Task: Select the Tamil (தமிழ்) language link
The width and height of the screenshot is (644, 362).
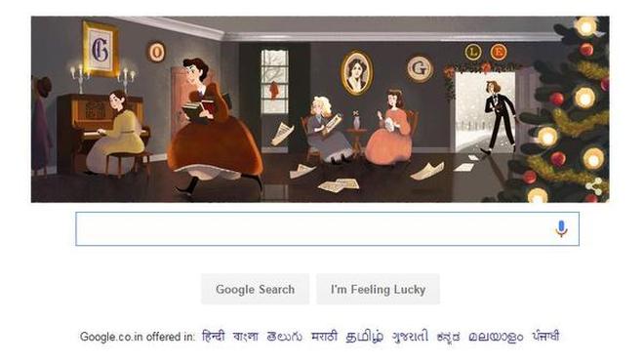Action: tap(364, 337)
